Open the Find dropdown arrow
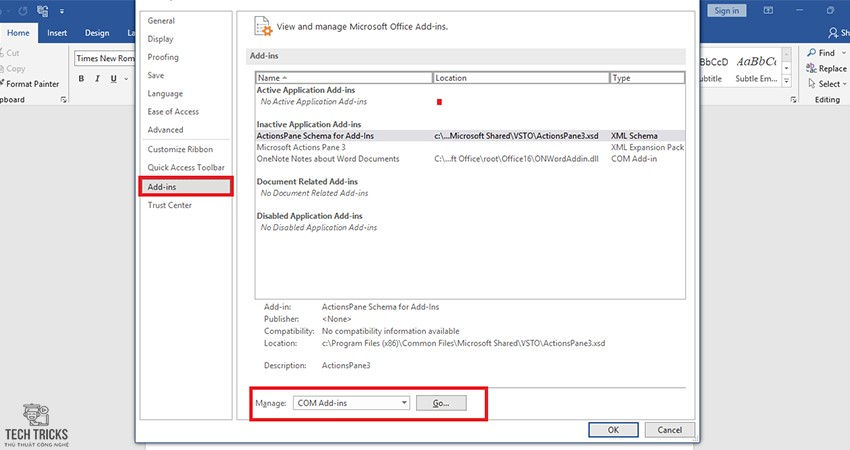 pyautogui.click(x=843, y=53)
